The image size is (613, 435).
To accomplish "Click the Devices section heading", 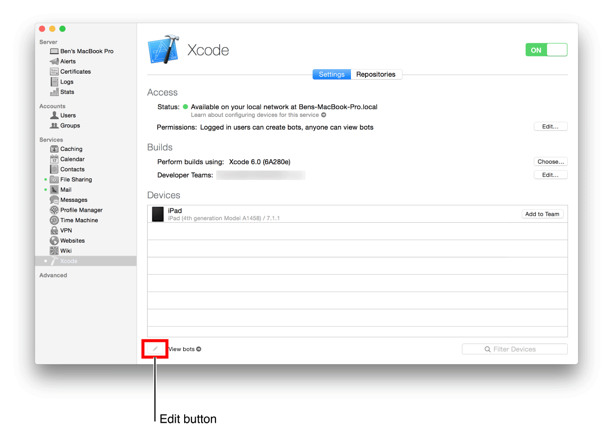I will pos(163,195).
